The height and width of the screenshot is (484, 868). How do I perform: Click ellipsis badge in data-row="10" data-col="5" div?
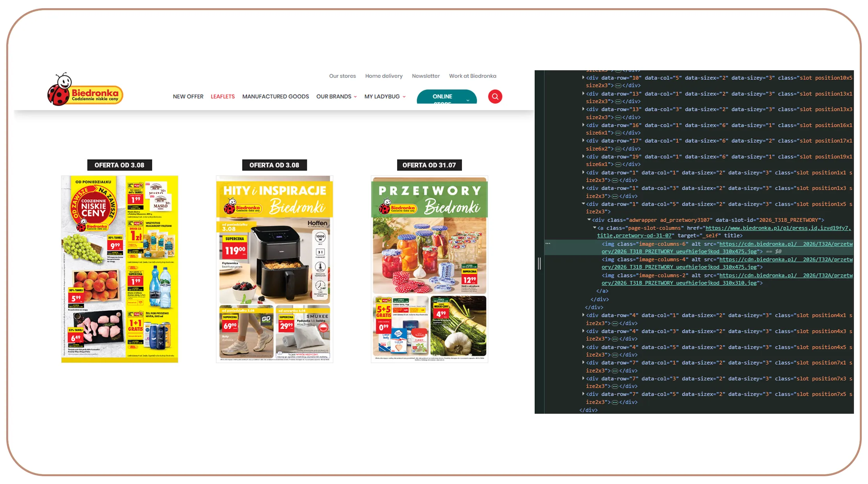618,85
